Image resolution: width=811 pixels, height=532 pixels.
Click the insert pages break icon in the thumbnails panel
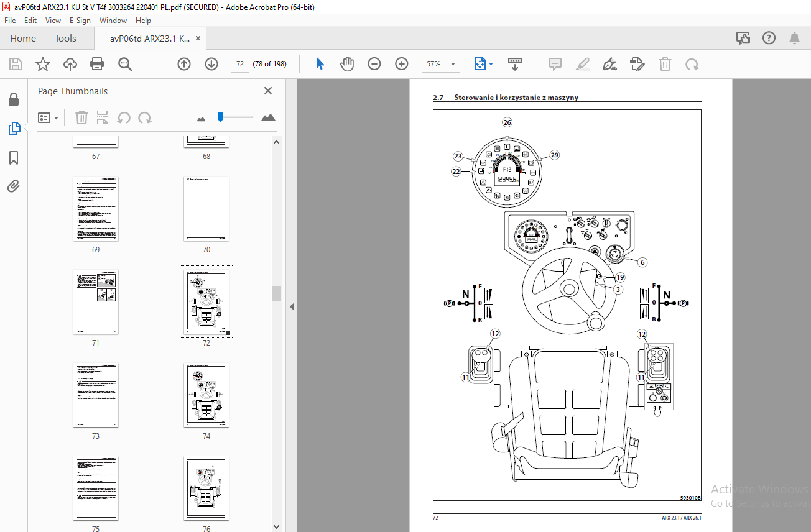[x=103, y=117]
